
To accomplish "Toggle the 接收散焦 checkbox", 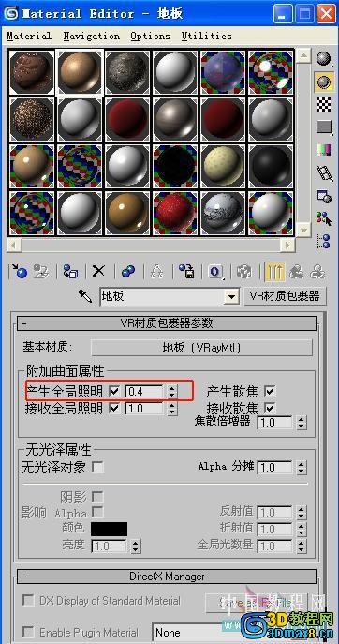I will tap(270, 409).
